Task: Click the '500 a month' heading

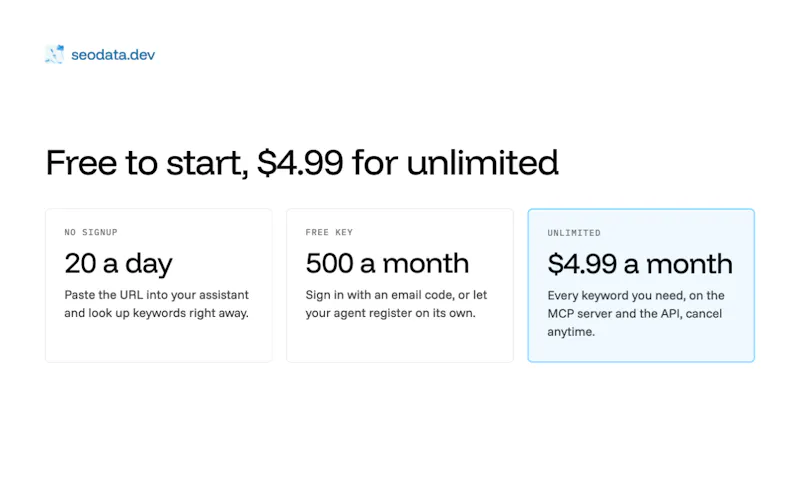Action: (387, 264)
